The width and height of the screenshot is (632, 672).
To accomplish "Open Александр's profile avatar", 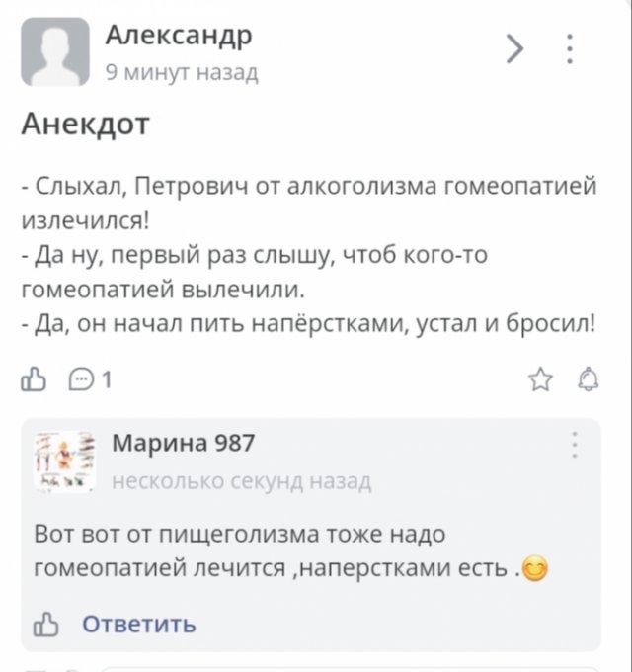I will pos(54,51).
